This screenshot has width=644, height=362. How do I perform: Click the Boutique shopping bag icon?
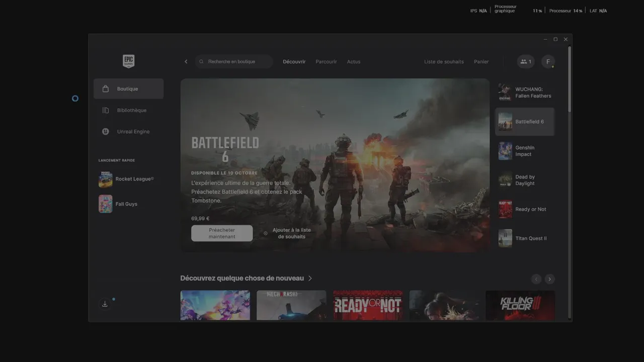pyautogui.click(x=105, y=88)
